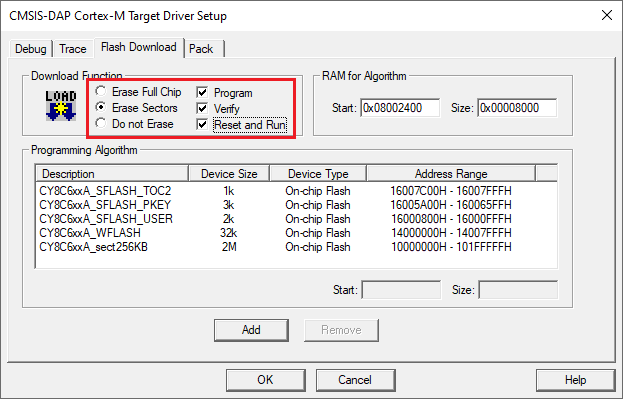623x399 pixels.
Task: Select the CY8C6xxA_SFLASH_TOC2 algorithm row
Action: [x=296, y=191]
